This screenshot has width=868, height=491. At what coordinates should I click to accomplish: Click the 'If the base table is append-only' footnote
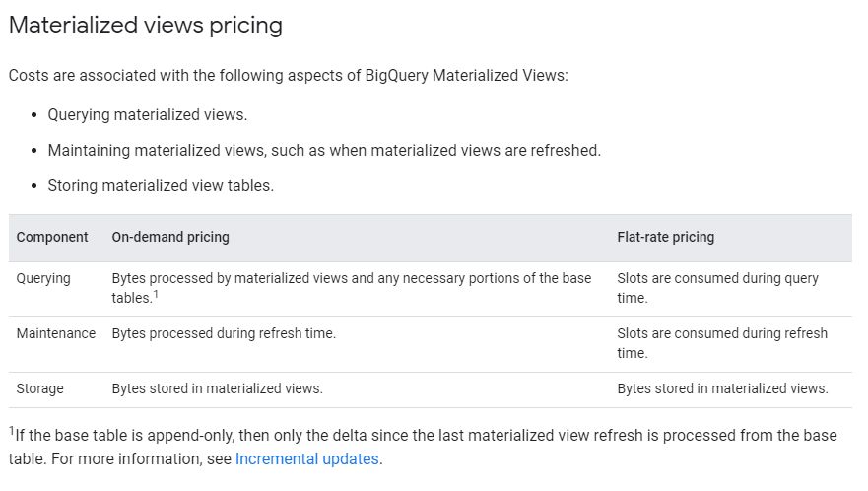pos(424,435)
